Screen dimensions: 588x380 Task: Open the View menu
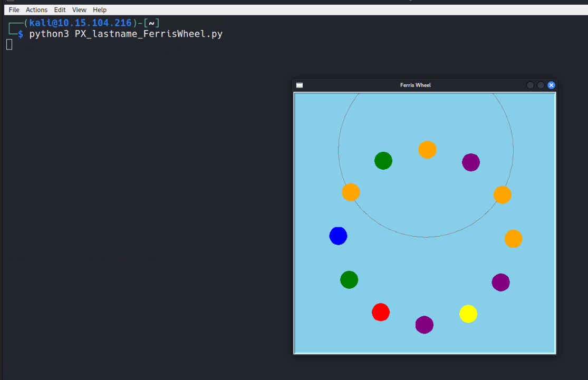click(79, 10)
